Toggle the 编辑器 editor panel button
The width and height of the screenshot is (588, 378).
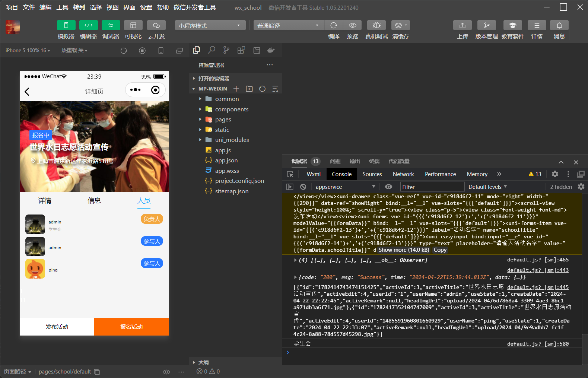coord(88,25)
